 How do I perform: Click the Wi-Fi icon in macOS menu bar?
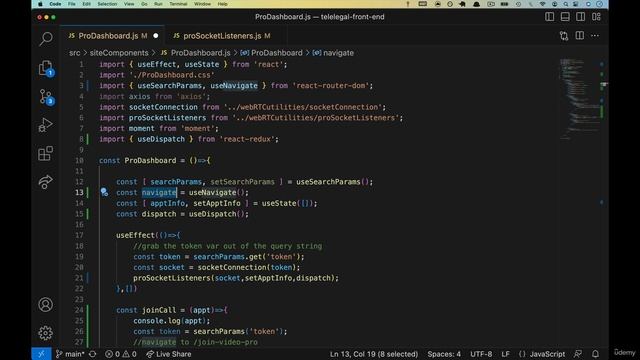click(542, 4)
